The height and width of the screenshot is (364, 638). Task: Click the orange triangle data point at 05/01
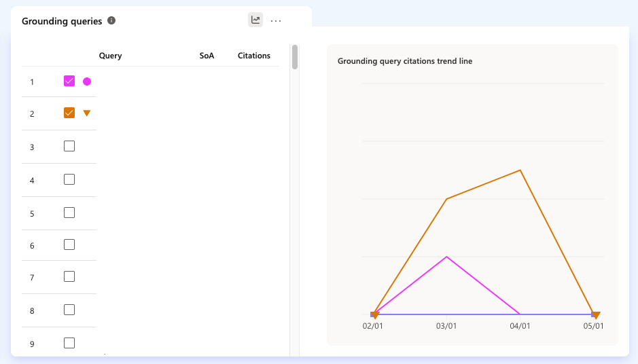(596, 315)
